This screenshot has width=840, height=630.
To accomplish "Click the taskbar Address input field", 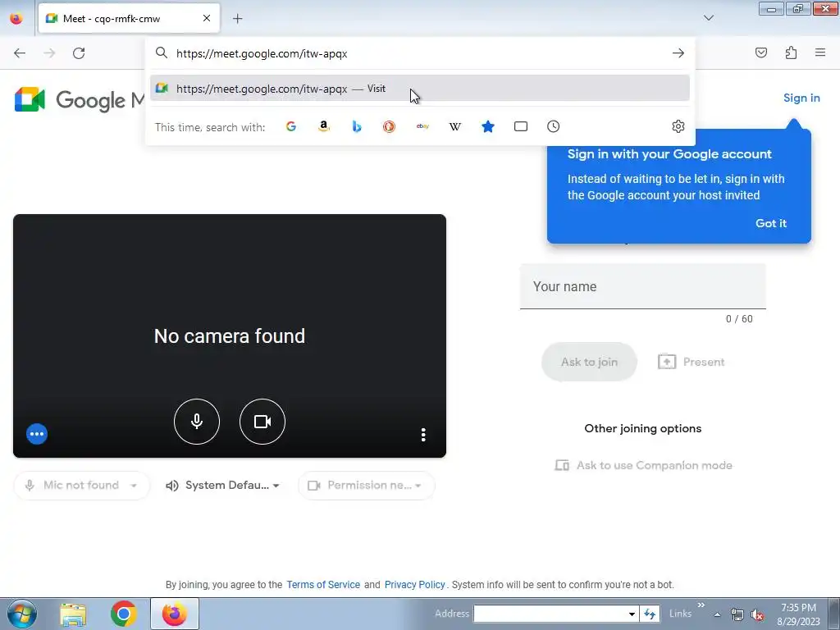I will [550, 614].
